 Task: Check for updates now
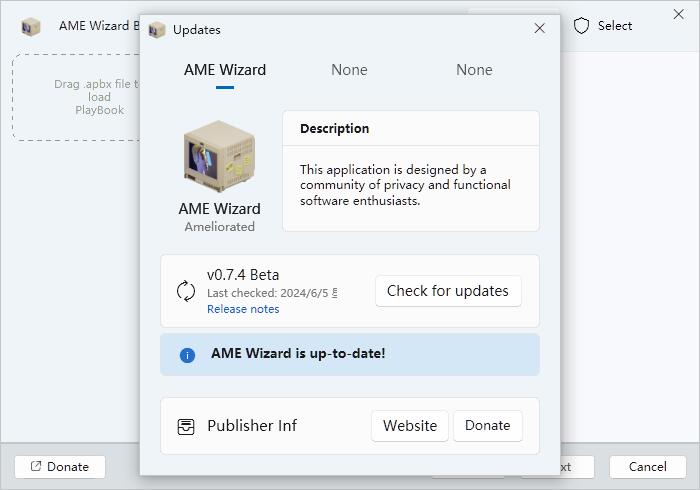click(448, 291)
